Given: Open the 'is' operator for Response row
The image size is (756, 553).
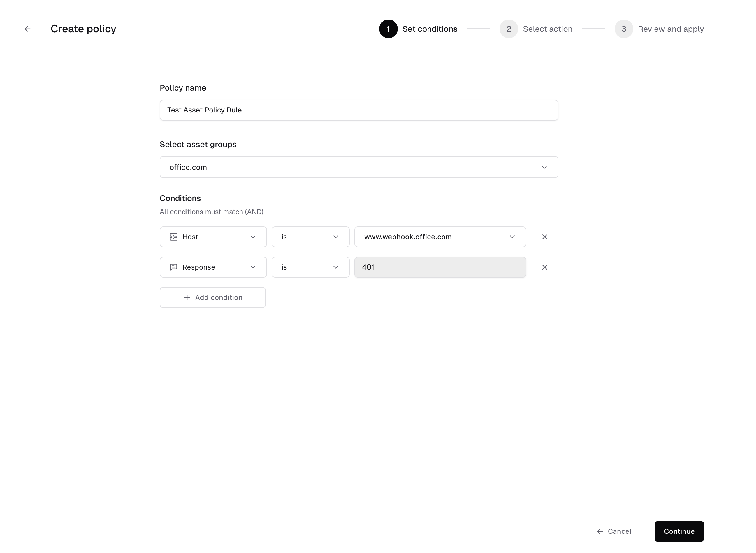Looking at the screenshot, I should click(310, 267).
